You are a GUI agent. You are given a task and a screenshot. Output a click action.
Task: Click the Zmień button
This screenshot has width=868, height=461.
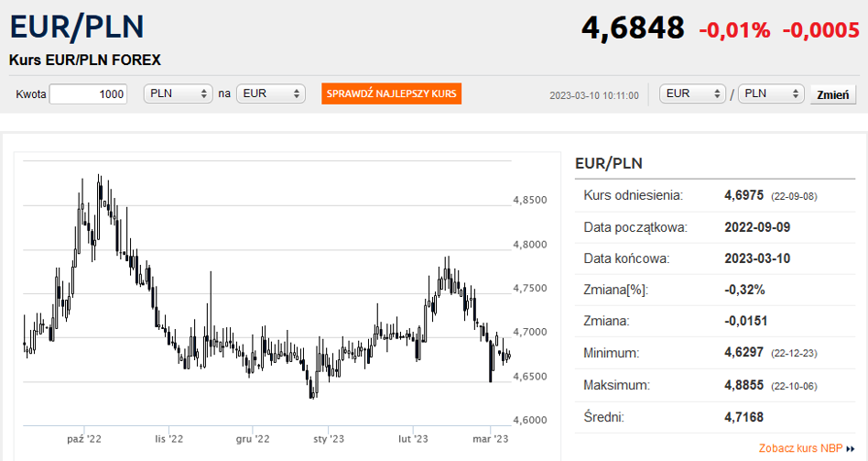coord(833,94)
